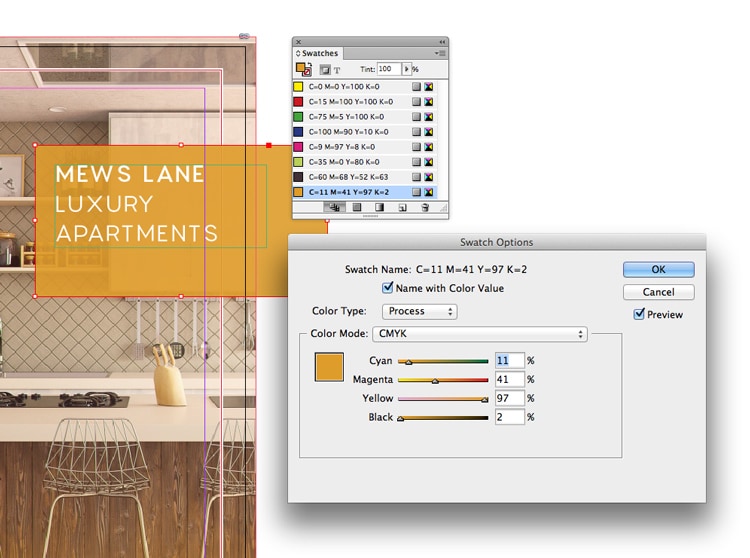This screenshot has width=750, height=558.
Task: Click the Cancel button
Action: point(659,292)
